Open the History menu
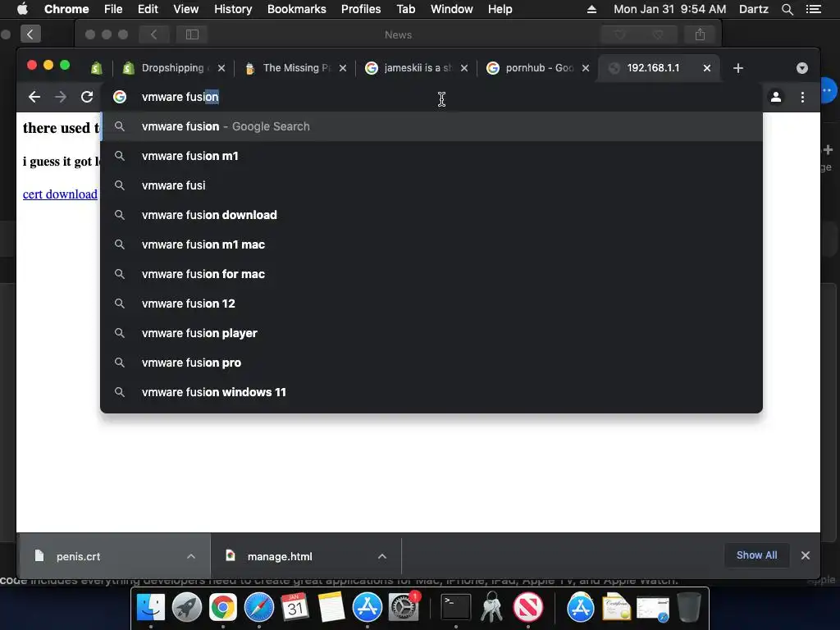Screen dimensions: 840x630 click(233, 9)
